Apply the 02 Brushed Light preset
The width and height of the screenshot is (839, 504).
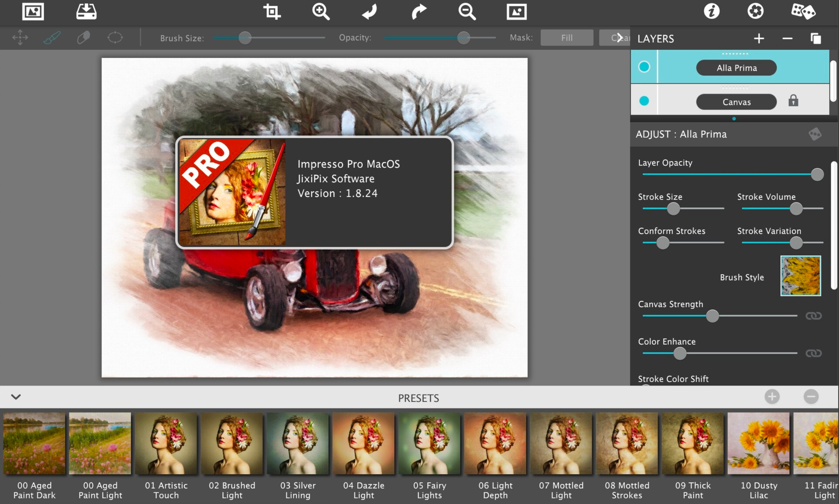point(232,443)
